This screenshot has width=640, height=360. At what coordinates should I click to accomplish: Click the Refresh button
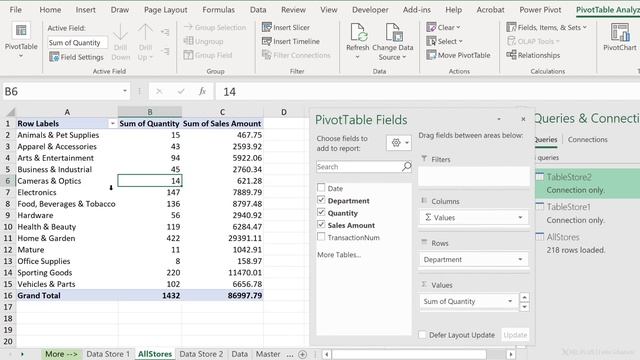pos(358,41)
